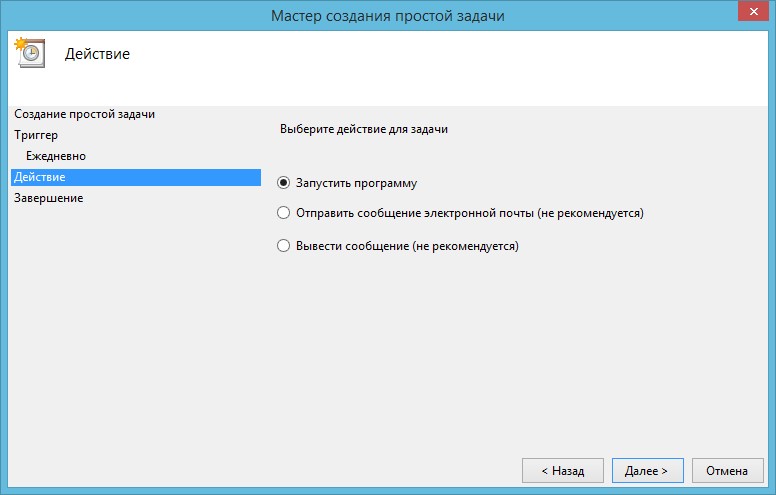The height and width of the screenshot is (495, 776).
Task: Click the Выберите действие для задачи prompt text
Action: coord(364,130)
